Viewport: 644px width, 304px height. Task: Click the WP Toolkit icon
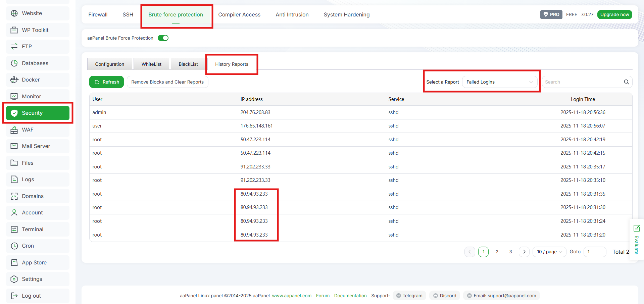click(x=14, y=30)
